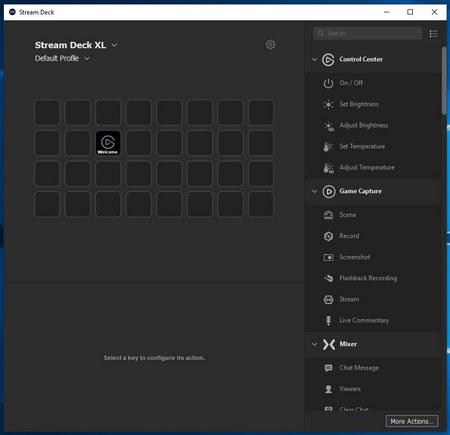Select the Adjust Temperature icon
The height and width of the screenshot is (435, 450).
(328, 168)
